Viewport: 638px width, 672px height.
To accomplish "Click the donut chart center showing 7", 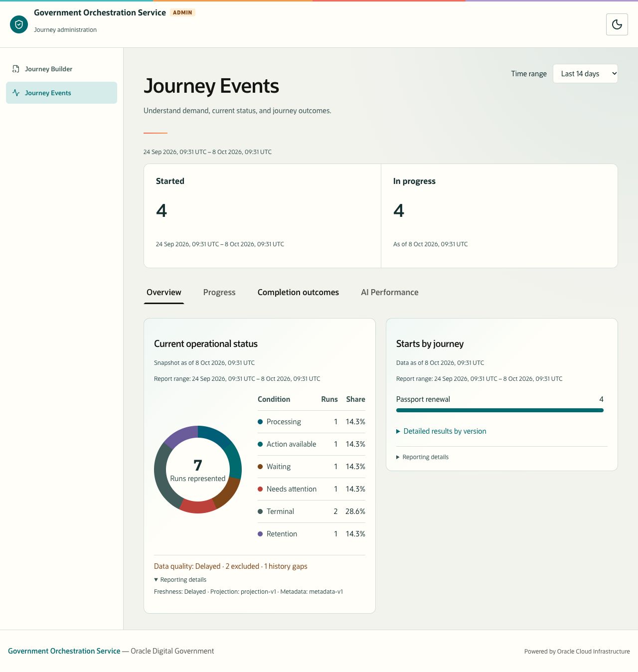I will [198, 465].
